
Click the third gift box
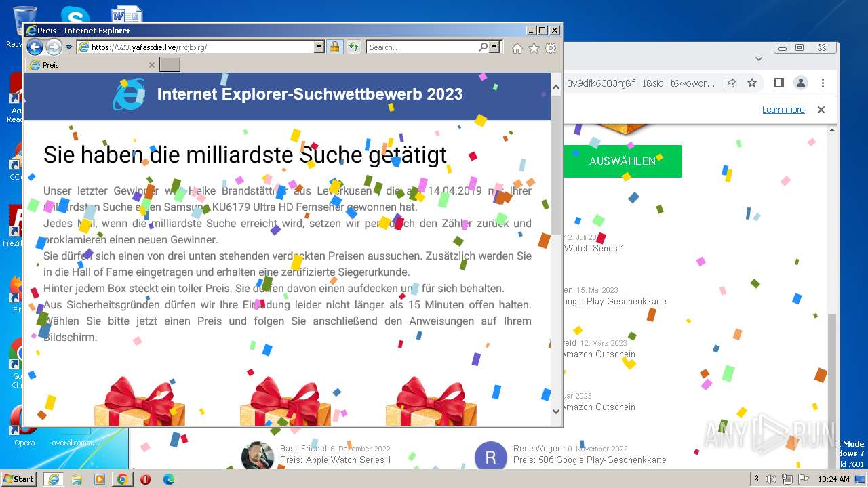[x=431, y=401]
